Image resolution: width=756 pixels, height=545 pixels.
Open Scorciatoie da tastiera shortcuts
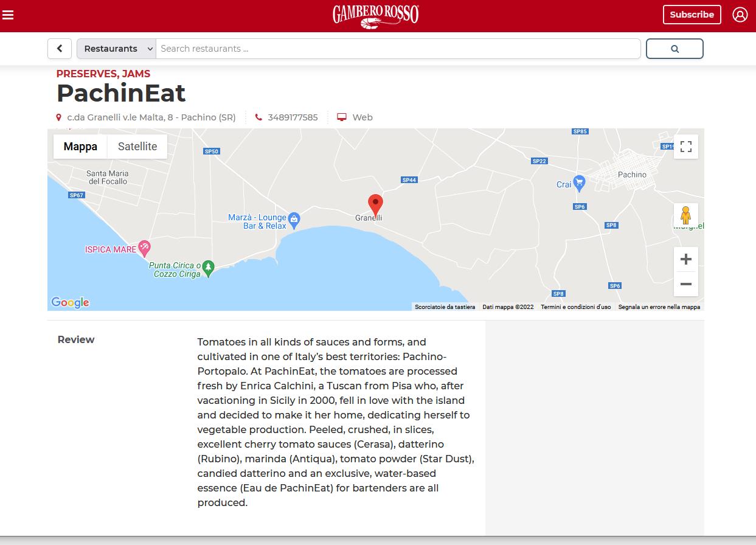pyautogui.click(x=445, y=307)
